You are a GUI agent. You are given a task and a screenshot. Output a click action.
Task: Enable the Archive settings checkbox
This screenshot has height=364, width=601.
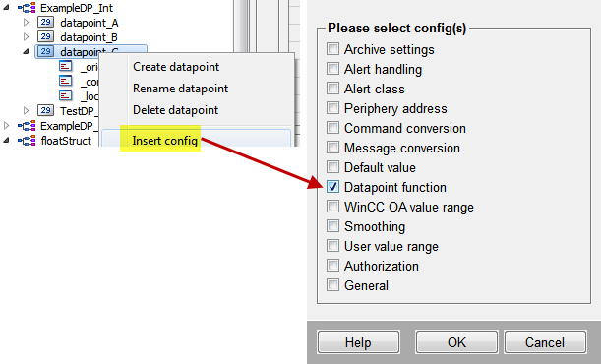(332, 49)
